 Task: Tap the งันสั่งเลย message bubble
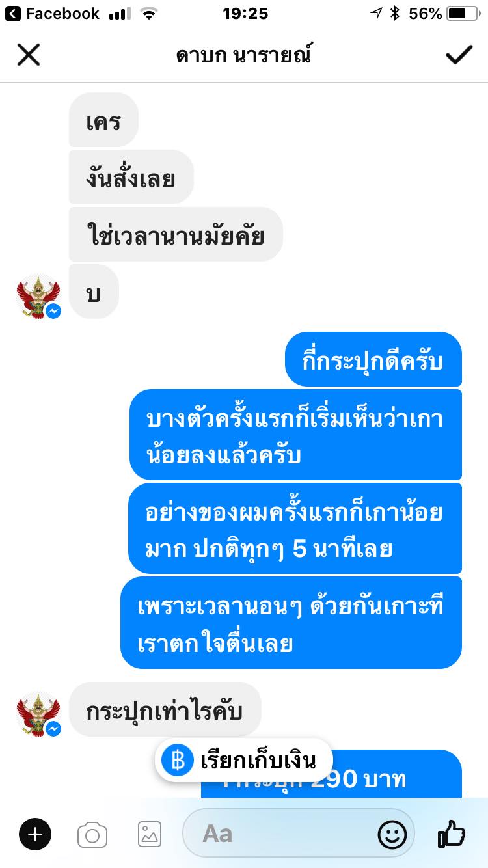[x=131, y=177]
